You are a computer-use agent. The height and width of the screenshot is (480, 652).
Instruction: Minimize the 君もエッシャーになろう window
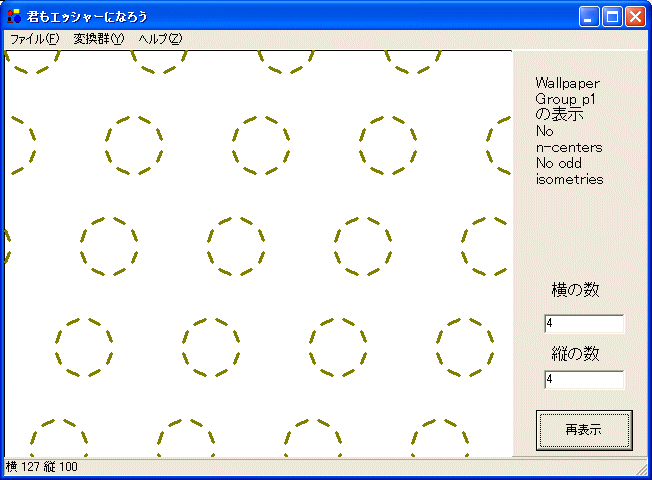589,17
